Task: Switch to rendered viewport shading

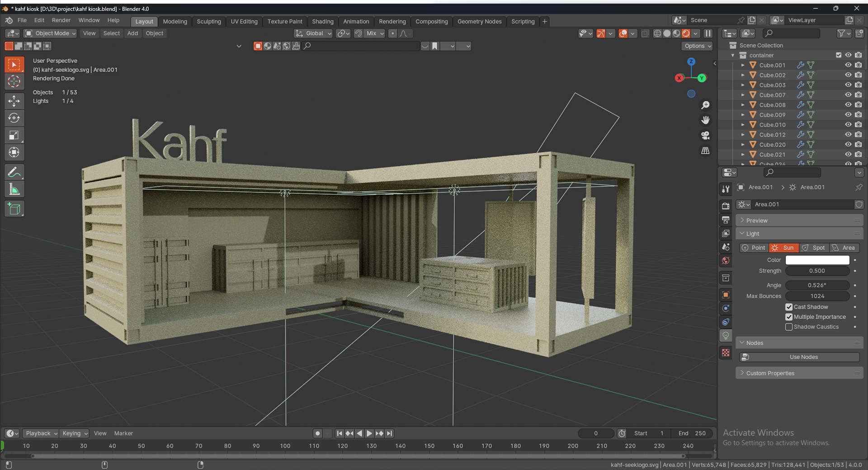Action: 686,33
